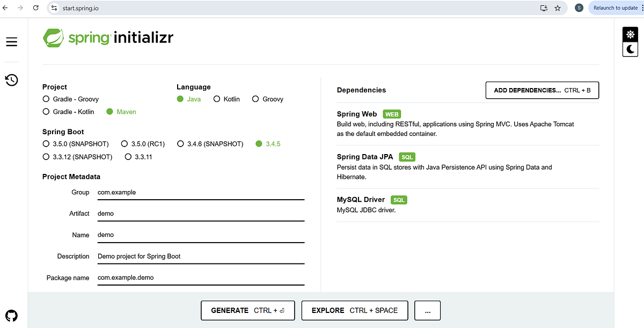Open the Chrome profile avatar S

pos(579,8)
